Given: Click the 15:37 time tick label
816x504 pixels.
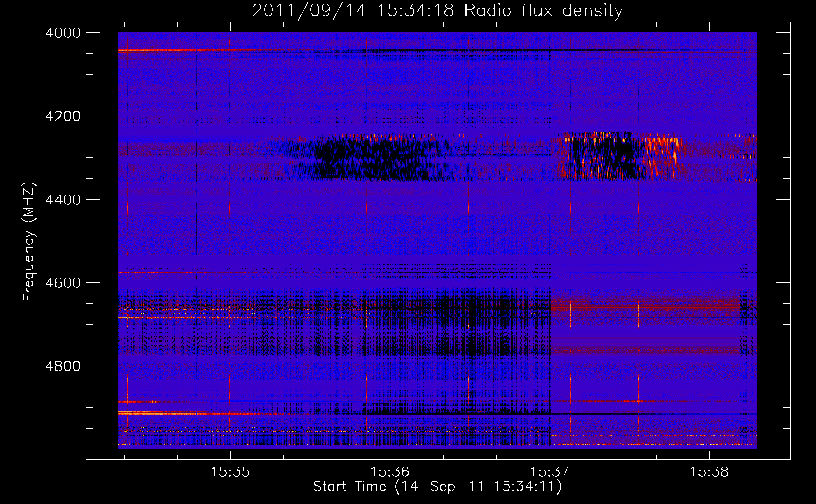Looking at the screenshot, I should pos(550,472).
